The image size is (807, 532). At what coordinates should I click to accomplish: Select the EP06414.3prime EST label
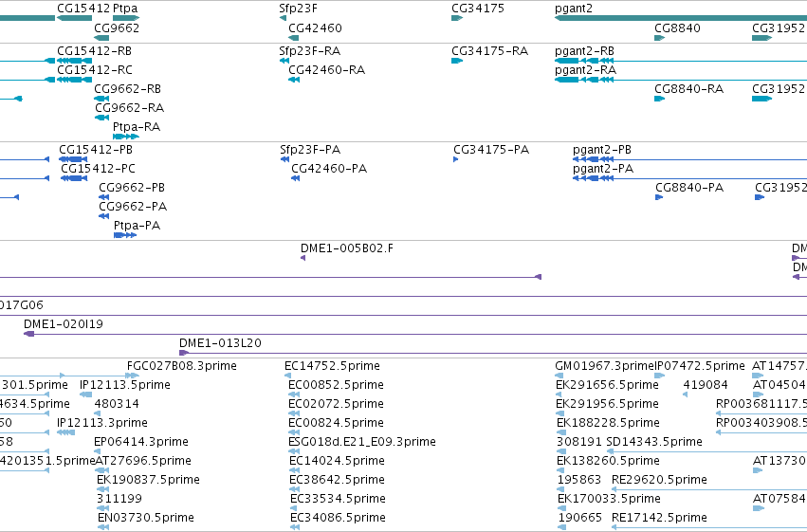click(x=141, y=442)
